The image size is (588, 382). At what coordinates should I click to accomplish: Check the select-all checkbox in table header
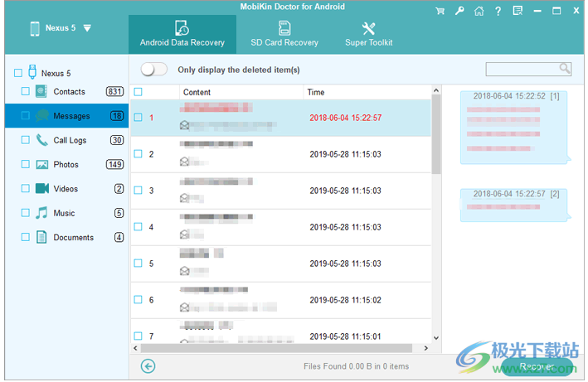(138, 92)
